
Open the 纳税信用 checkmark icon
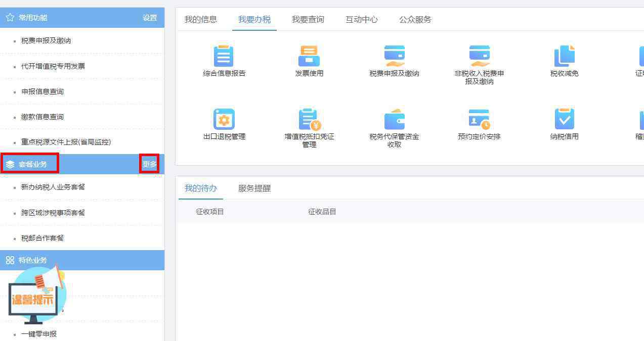coord(564,119)
